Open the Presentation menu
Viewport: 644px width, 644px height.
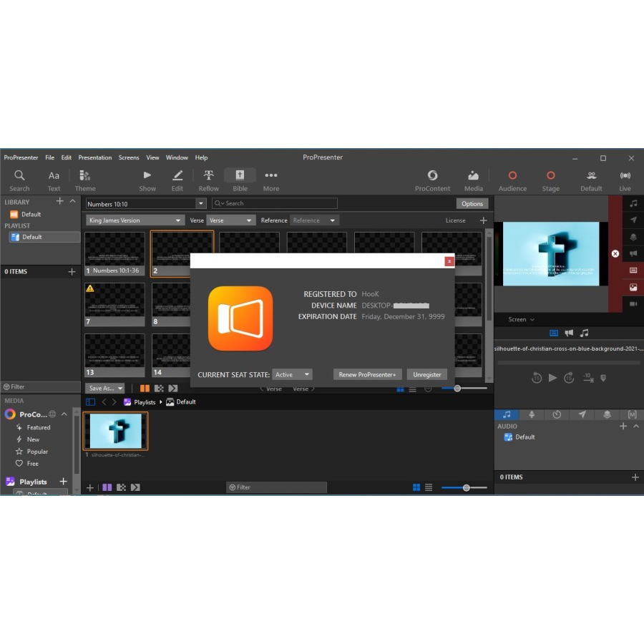click(x=95, y=157)
